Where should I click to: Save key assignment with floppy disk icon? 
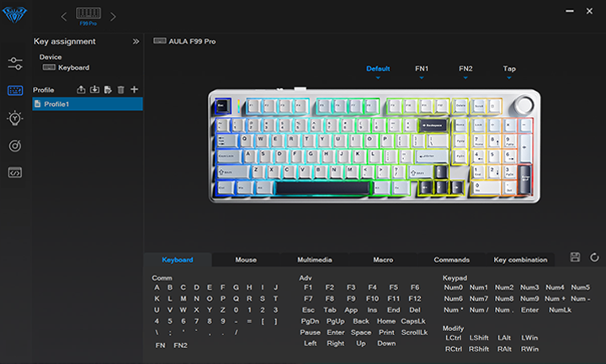pos(575,257)
